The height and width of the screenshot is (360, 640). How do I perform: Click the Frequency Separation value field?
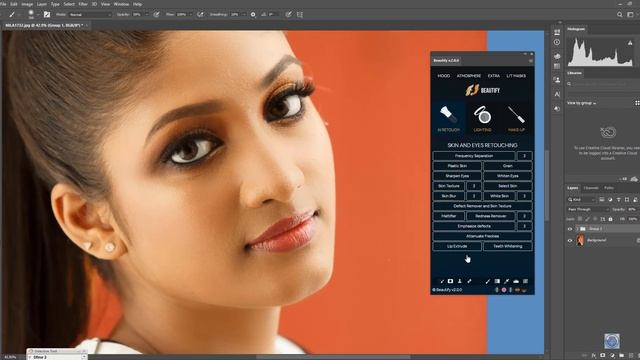[525, 156]
